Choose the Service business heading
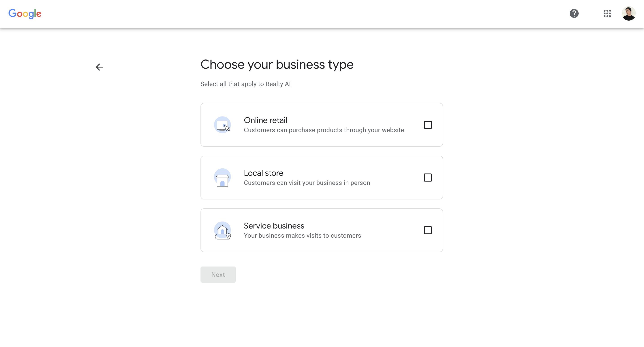Screen dimensions: 644x347 pyautogui.click(x=274, y=226)
